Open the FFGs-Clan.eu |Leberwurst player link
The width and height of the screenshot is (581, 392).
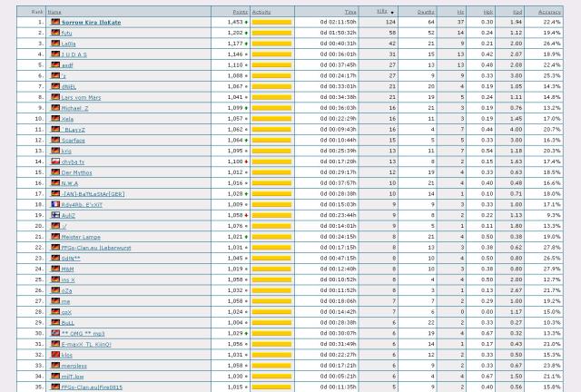click(x=95, y=248)
